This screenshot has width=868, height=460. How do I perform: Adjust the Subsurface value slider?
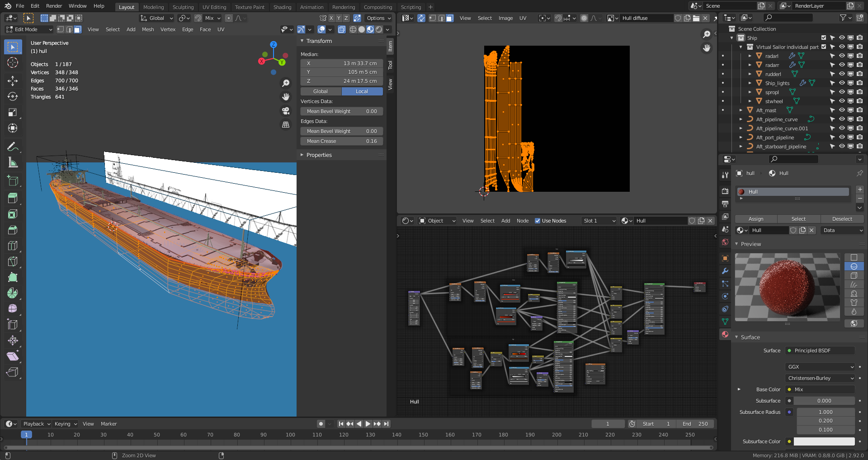(824, 401)
